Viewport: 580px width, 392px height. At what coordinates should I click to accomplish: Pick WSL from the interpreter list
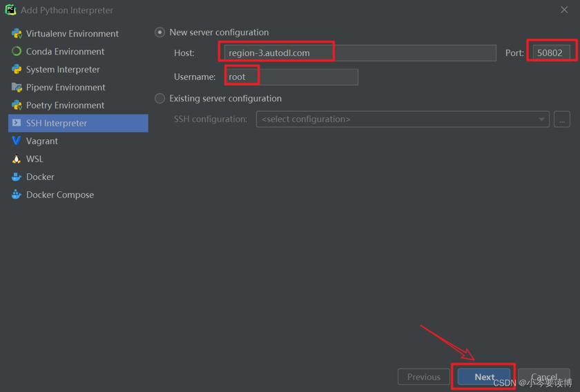[78, 159]
